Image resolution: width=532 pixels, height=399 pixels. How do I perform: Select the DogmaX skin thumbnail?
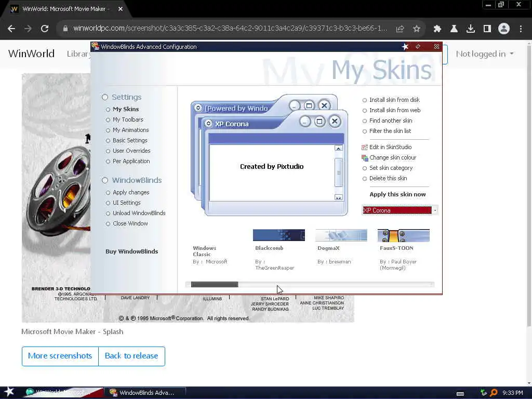click(341, 235)
